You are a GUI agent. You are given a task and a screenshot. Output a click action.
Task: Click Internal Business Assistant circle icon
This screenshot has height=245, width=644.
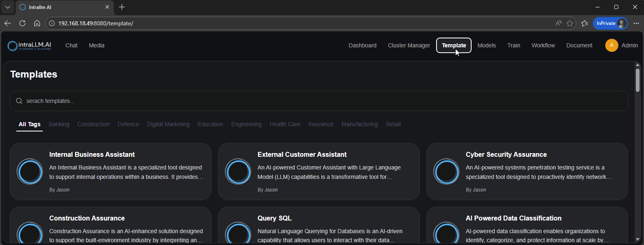click(x=30, y=171)
